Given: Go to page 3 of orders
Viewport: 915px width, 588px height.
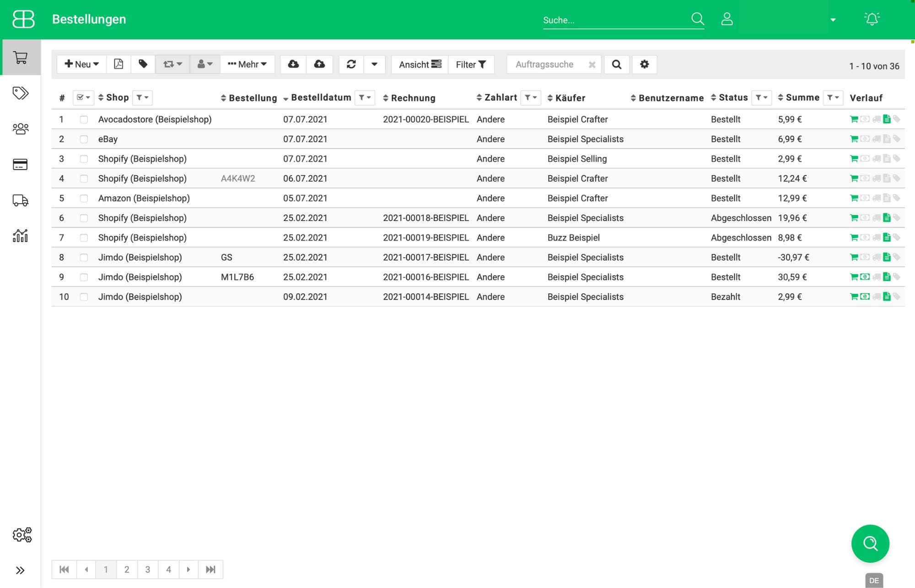Looking at the screenshot, I should pyautogui.click(x=148, y=570).
